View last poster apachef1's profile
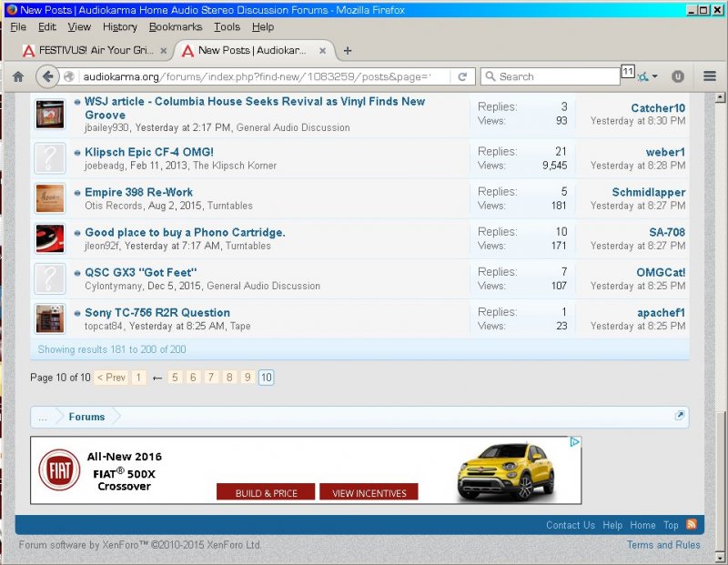This screenshot has width=728, height=565. tap(662, 313)
